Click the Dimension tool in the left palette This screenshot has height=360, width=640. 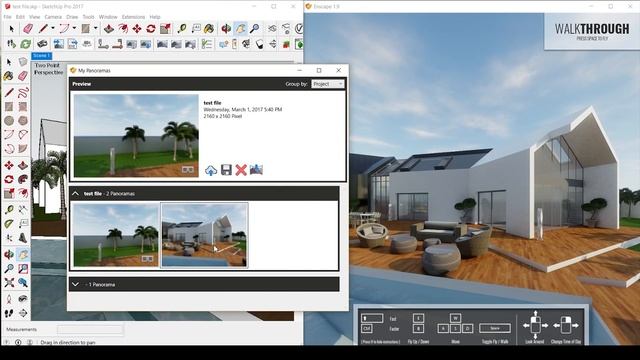[23, 209]
